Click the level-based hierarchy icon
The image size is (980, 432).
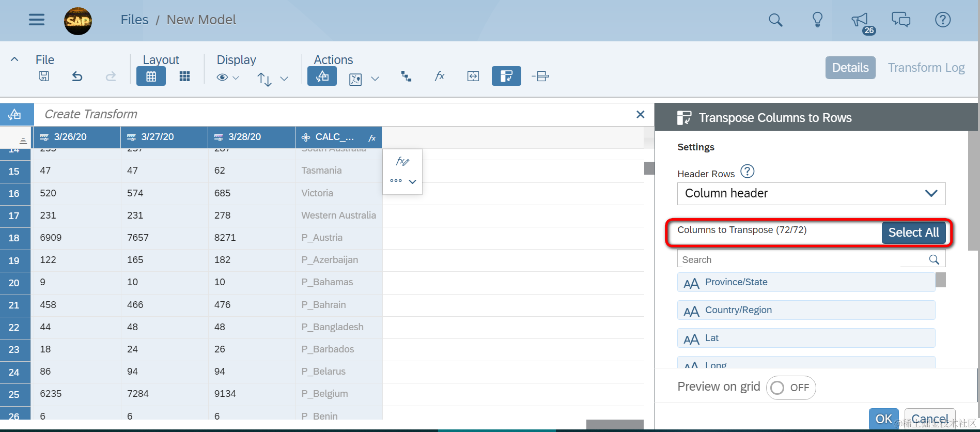tap(406, 76)
